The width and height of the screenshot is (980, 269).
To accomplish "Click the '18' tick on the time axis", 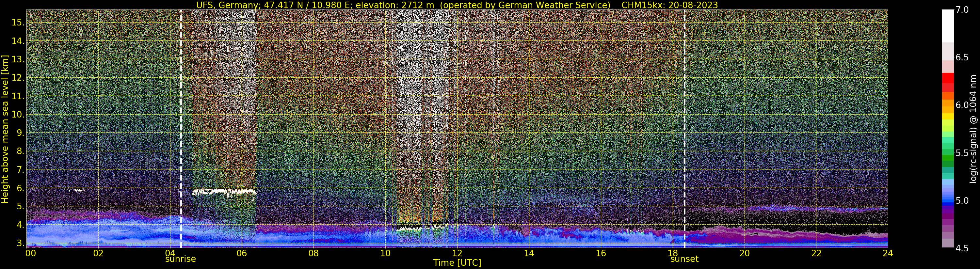I will click(x=673, y=253).
